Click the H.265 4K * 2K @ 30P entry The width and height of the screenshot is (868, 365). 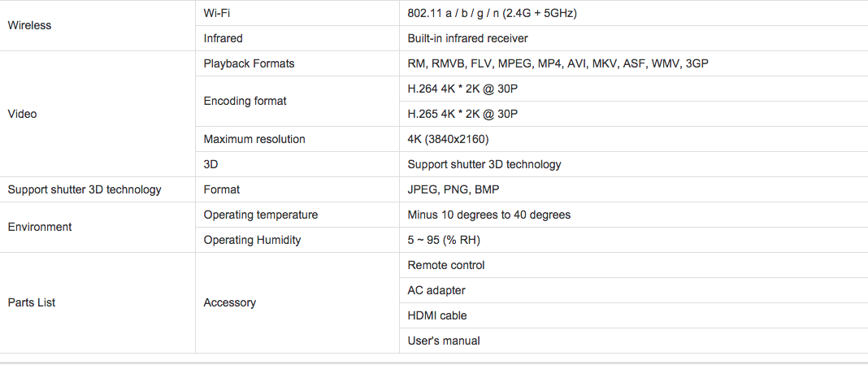pyautogui.click(x=462, y=114)
